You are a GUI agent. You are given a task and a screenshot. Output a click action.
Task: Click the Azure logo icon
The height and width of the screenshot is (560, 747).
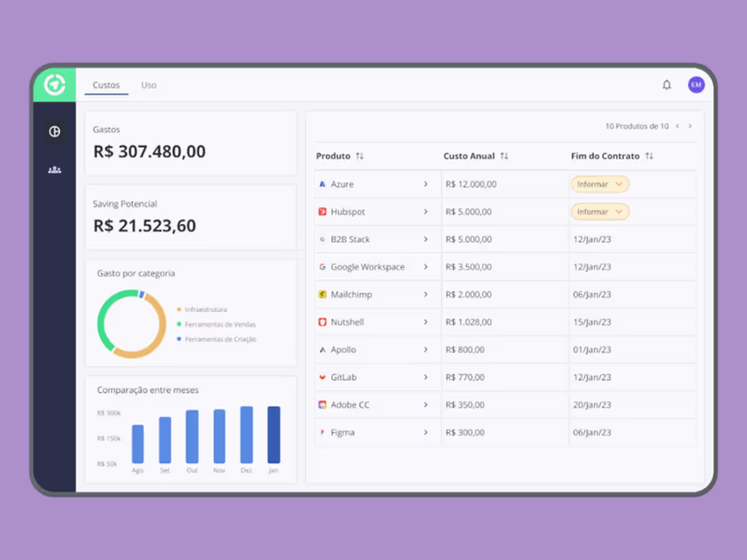click(323, 184)
